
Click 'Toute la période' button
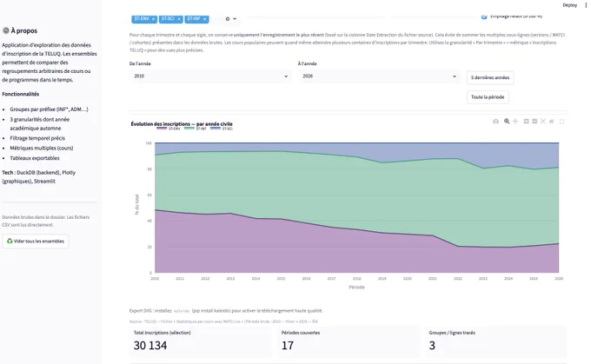pyautogui.click(x=488, y=97)
